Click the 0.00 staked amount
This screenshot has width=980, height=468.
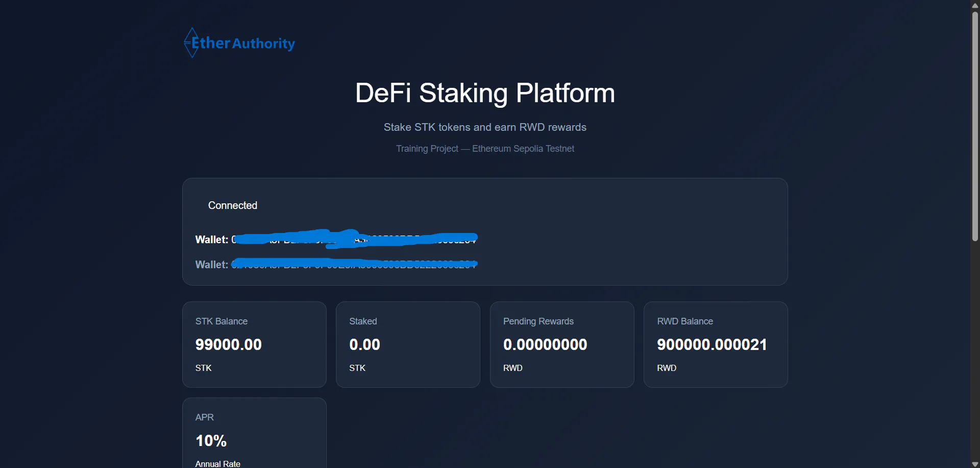coord(364,344)
